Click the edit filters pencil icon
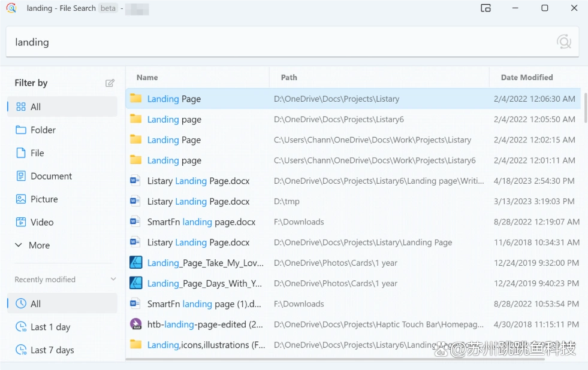The height and width of the screenshot is (370, 588). (x=110, y=83)
